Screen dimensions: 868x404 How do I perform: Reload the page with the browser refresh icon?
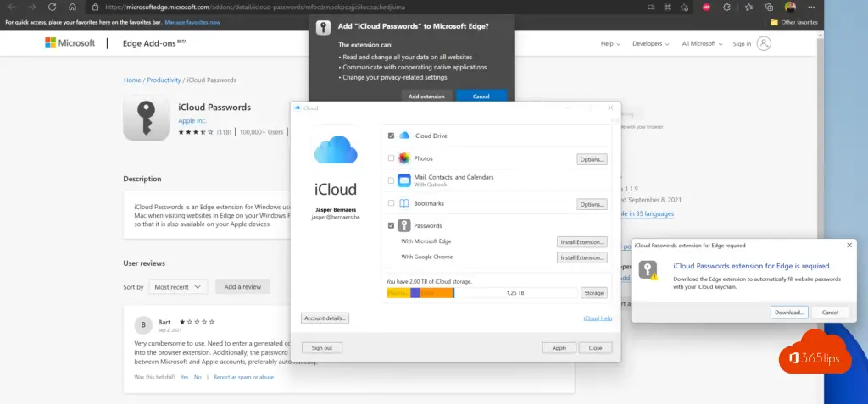(52, 7)
